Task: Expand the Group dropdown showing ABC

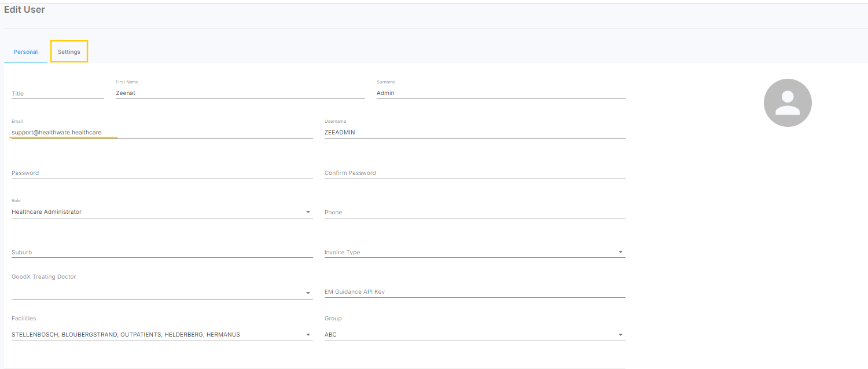Action: tap(620, 335)
